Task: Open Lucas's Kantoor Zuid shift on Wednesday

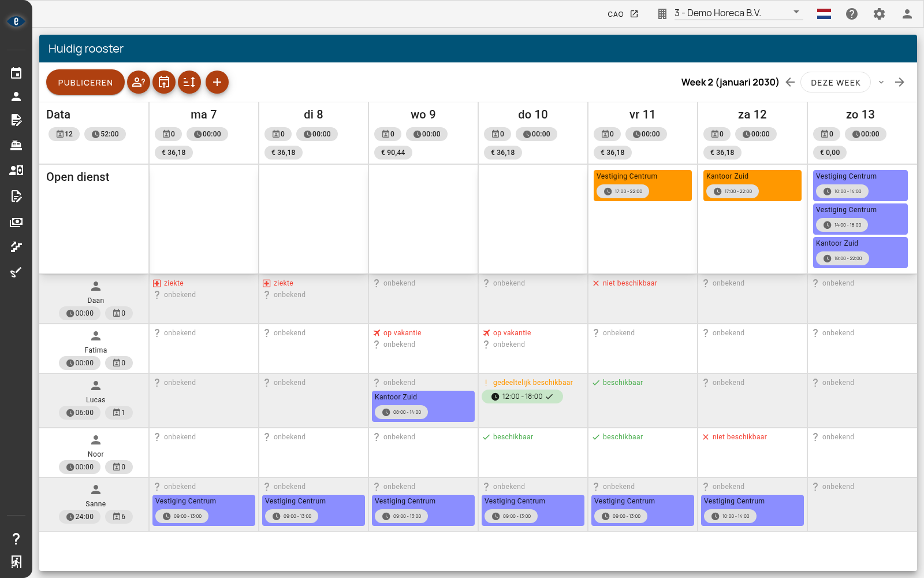Action: point(423,406)
